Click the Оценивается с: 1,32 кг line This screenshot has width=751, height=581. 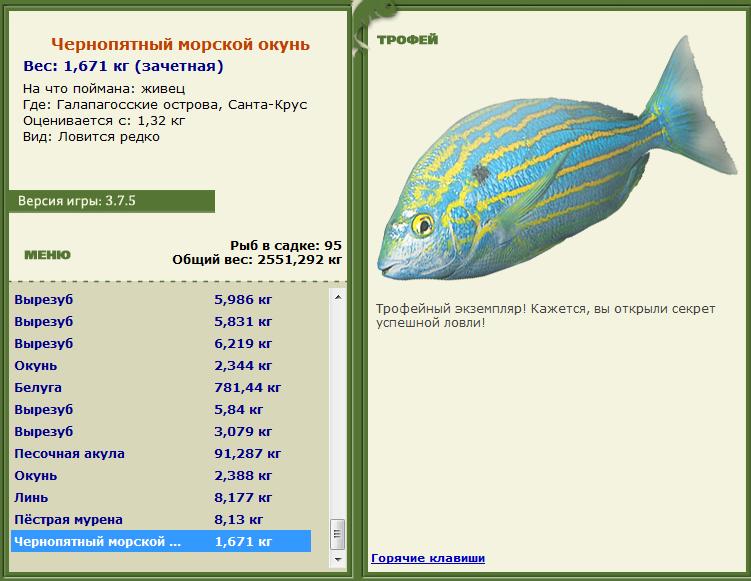click(103, 121)
